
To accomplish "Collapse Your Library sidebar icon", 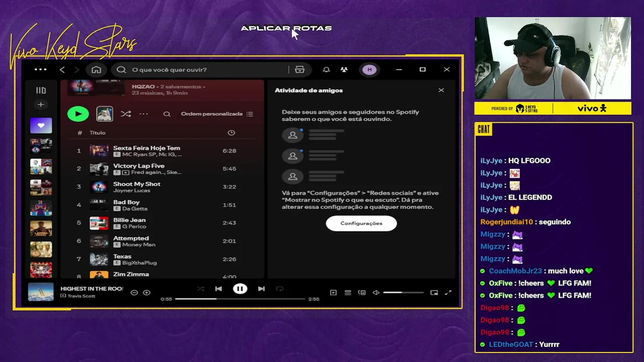I will click(41, 90).
